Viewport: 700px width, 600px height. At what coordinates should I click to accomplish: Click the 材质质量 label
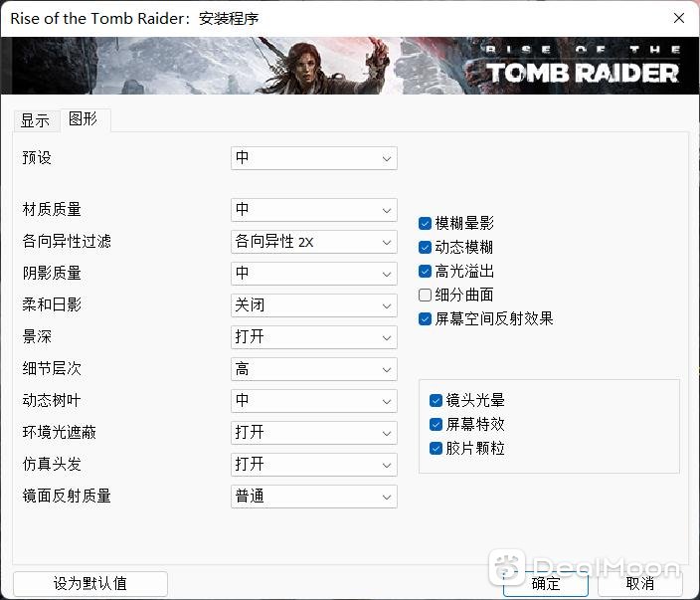point(52,210)
